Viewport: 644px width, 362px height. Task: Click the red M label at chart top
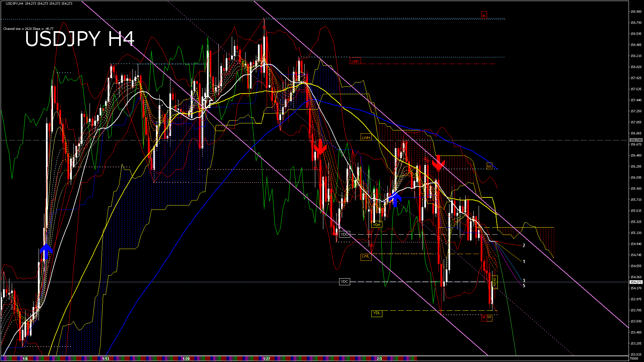[x=484, y=15]
